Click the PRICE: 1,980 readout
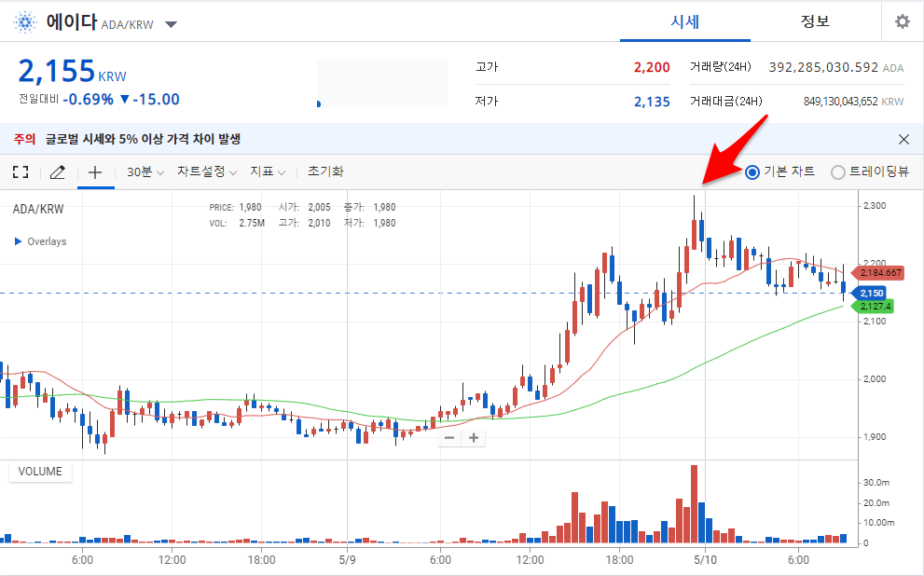The width and height of the screenshot is (924, 576). [x=235, y=207]
